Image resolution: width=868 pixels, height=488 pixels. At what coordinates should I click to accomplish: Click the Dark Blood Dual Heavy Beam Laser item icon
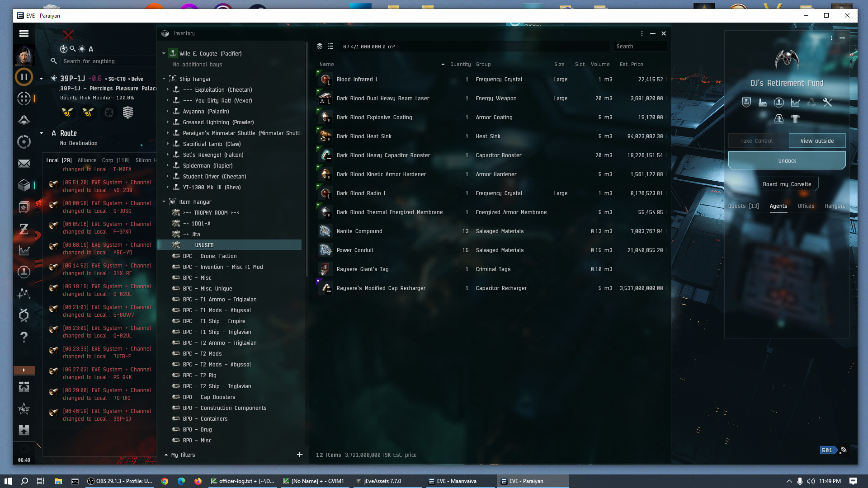pyautogui.click(x=325, y=98)
